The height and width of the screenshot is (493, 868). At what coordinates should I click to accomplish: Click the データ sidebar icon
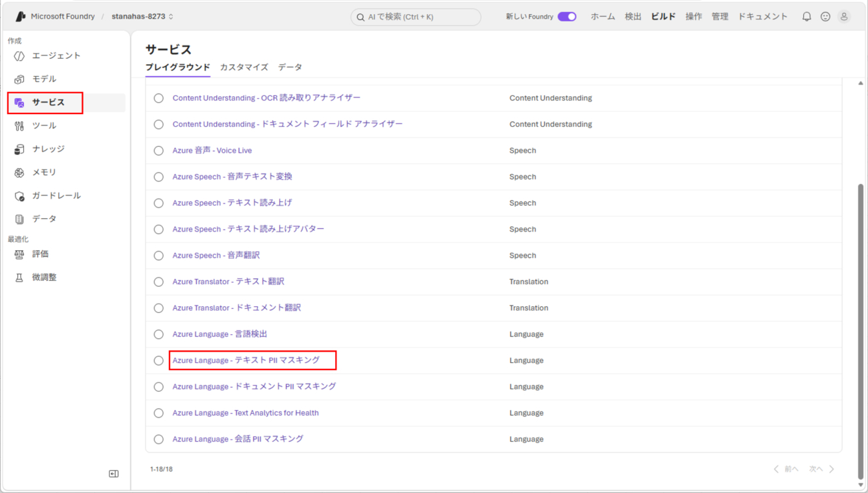click(19, 219)
